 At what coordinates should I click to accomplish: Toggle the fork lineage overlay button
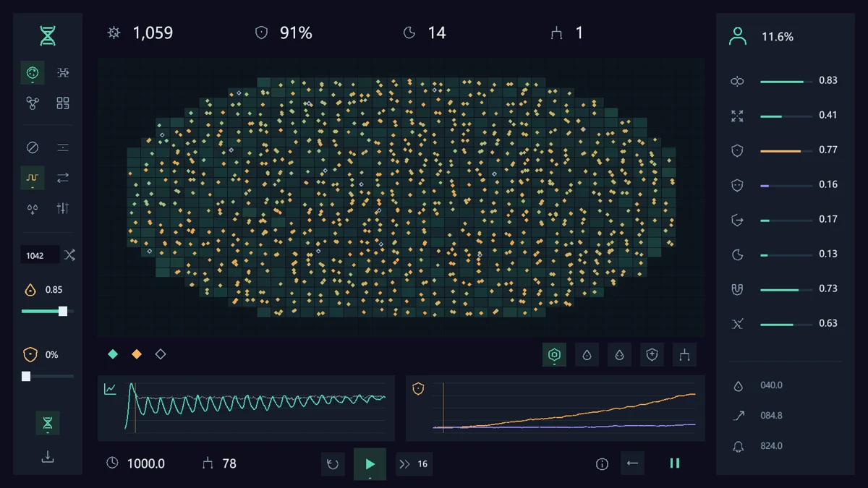684,355
